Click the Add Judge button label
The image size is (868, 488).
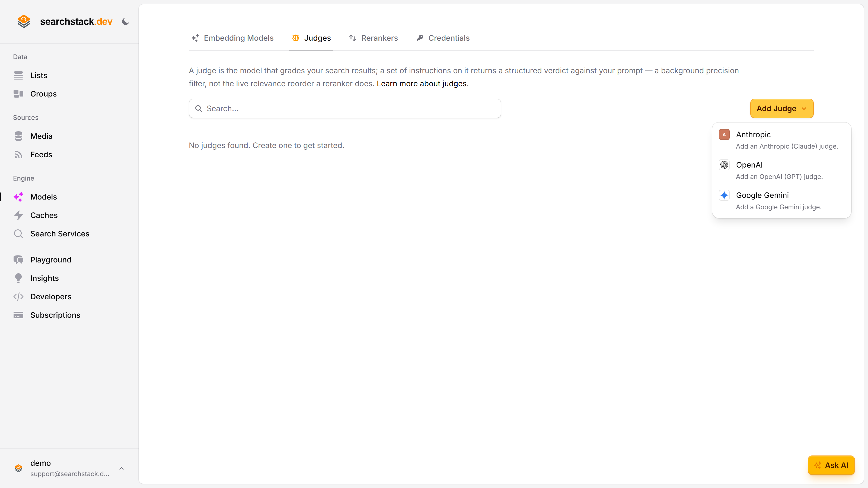tap(776, 108)
